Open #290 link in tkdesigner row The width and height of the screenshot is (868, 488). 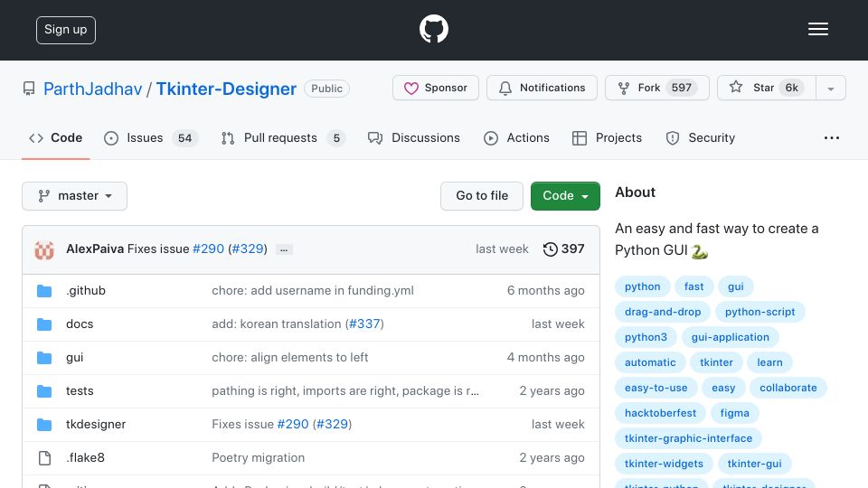tap(293, 424)
